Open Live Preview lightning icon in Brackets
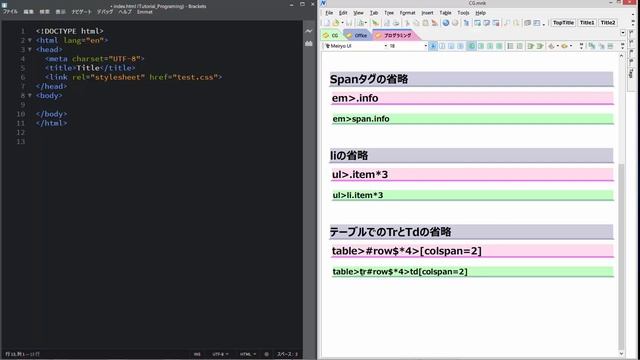 (x=309, y=31)
